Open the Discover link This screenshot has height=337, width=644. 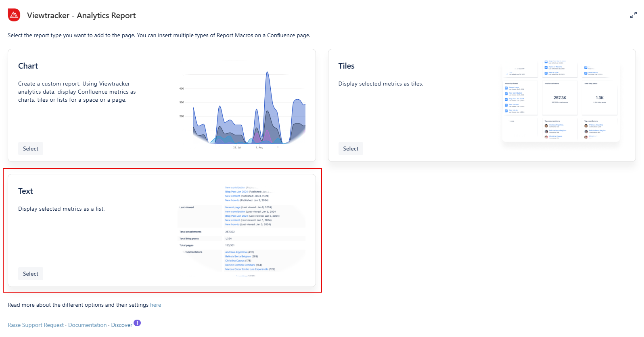coord(121,325)
